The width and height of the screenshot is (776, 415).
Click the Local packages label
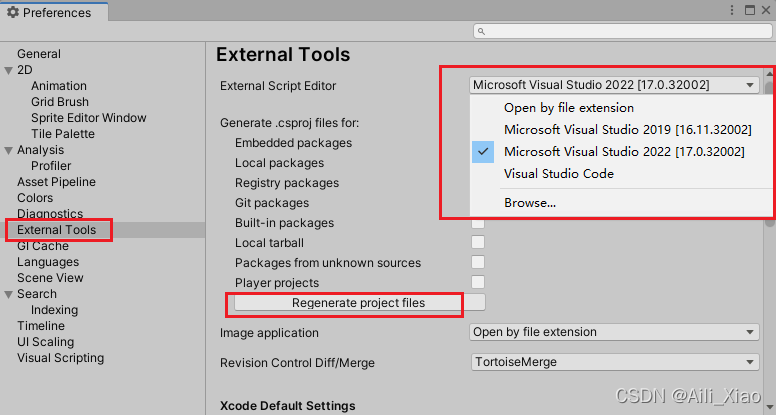coord(279,163)
